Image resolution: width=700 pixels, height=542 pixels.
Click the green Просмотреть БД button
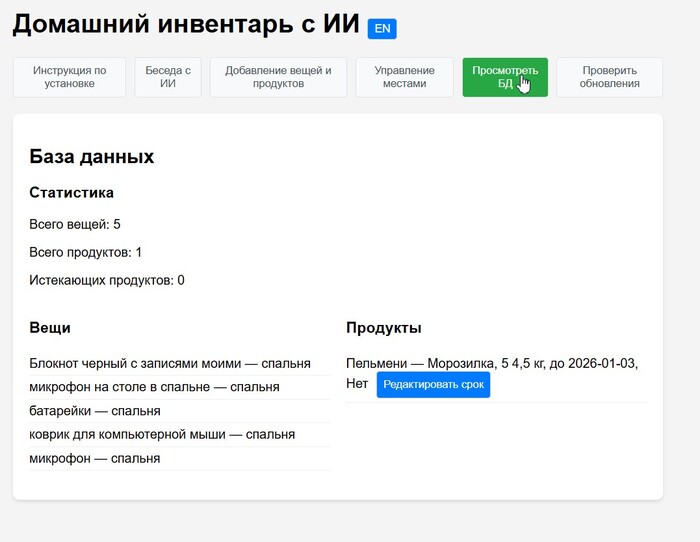click(504, 77)
